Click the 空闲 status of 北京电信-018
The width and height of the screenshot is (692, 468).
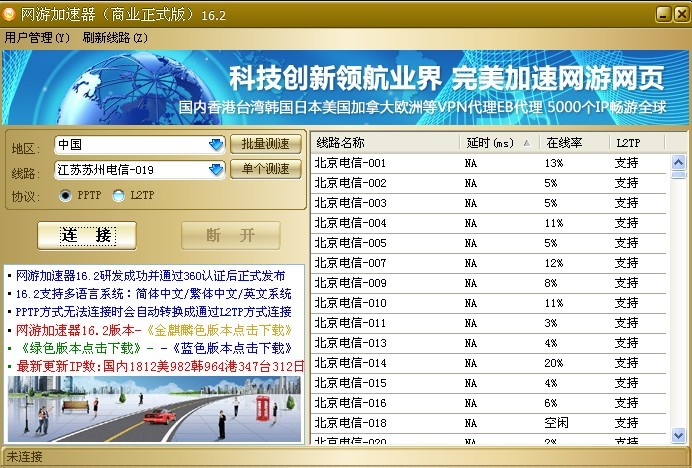coord(556,423)
